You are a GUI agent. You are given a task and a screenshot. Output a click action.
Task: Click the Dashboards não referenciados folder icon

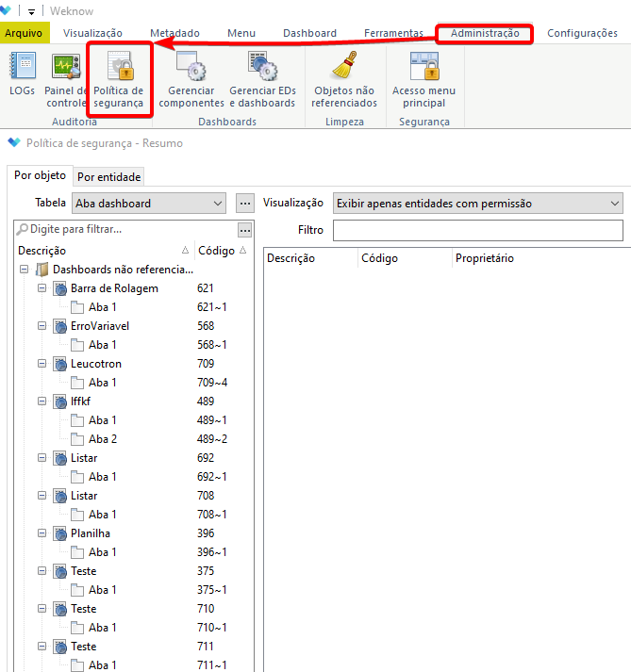42,270
